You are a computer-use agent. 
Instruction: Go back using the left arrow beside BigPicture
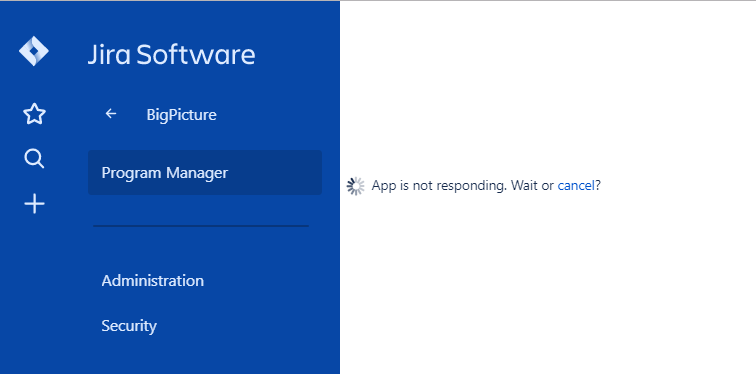(x=111, y=114)
